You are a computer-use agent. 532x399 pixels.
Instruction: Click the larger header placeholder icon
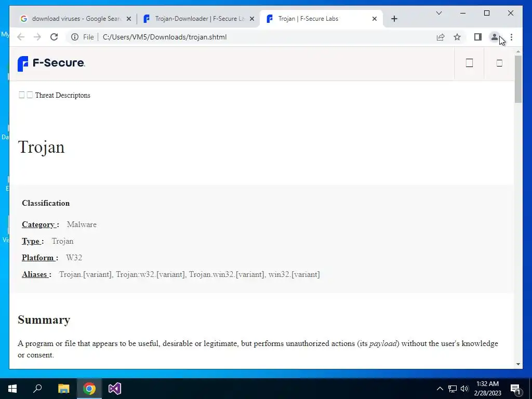(469, 63)
